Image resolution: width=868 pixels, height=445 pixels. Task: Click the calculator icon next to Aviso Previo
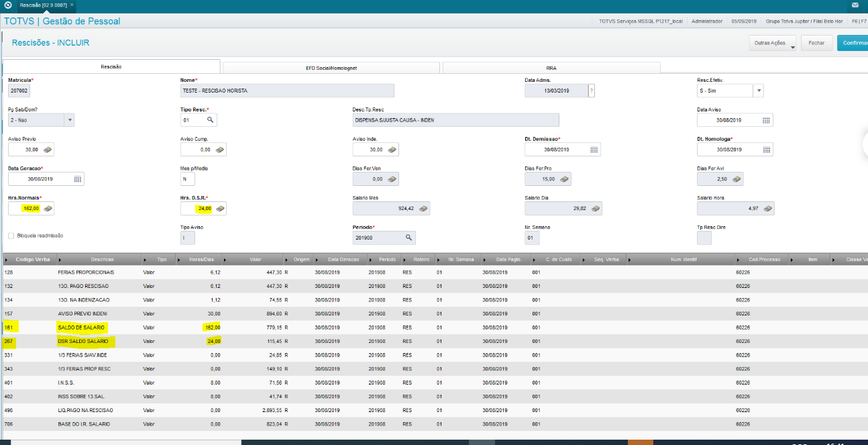coord(48,150)
